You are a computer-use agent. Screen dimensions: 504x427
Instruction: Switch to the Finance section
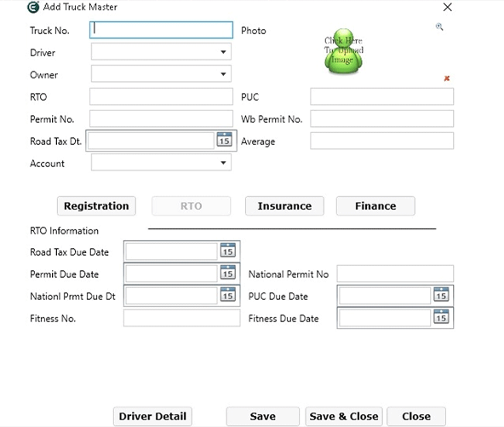pyautogui.click(x=375, y=206)
